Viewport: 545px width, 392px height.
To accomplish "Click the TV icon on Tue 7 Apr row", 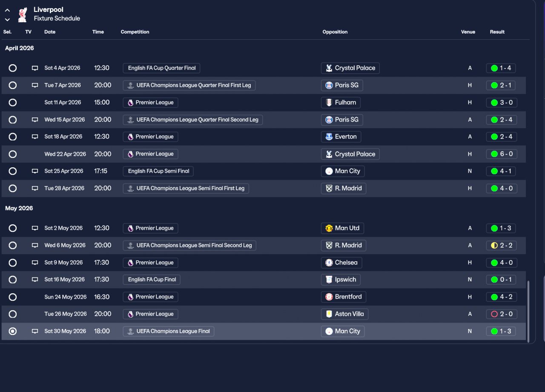I will [35, 85].
